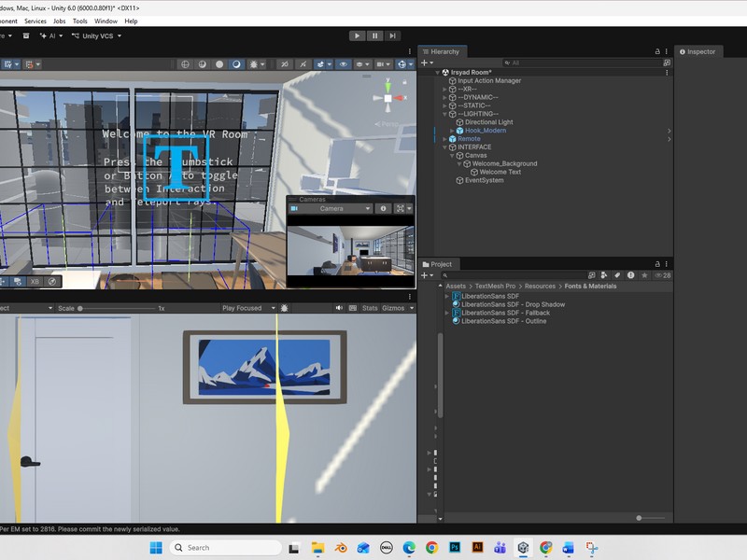This screenshot has width=747, height=560.
Task: Expand the --XR-- object in Hierarchy
Action: (x=445, y=89)
